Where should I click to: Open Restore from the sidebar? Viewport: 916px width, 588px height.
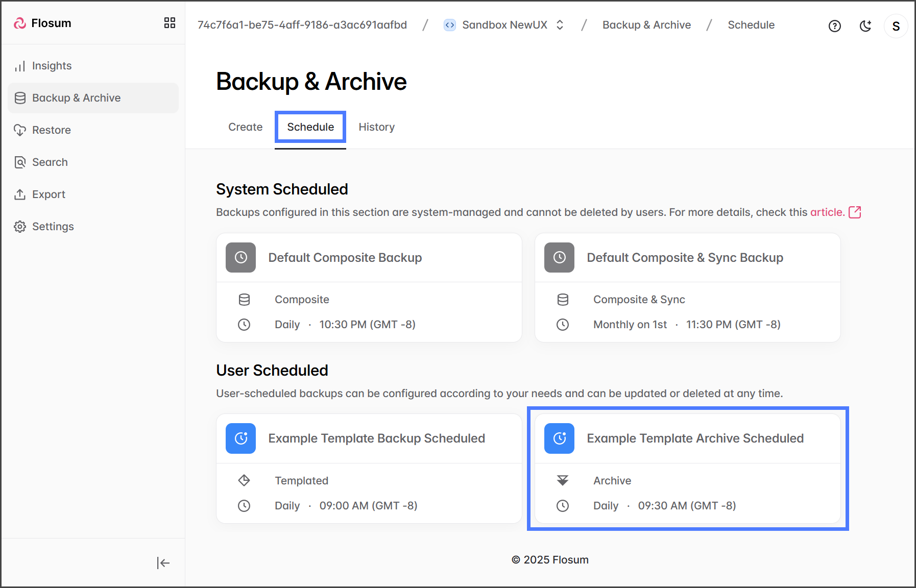pos(51,130)
